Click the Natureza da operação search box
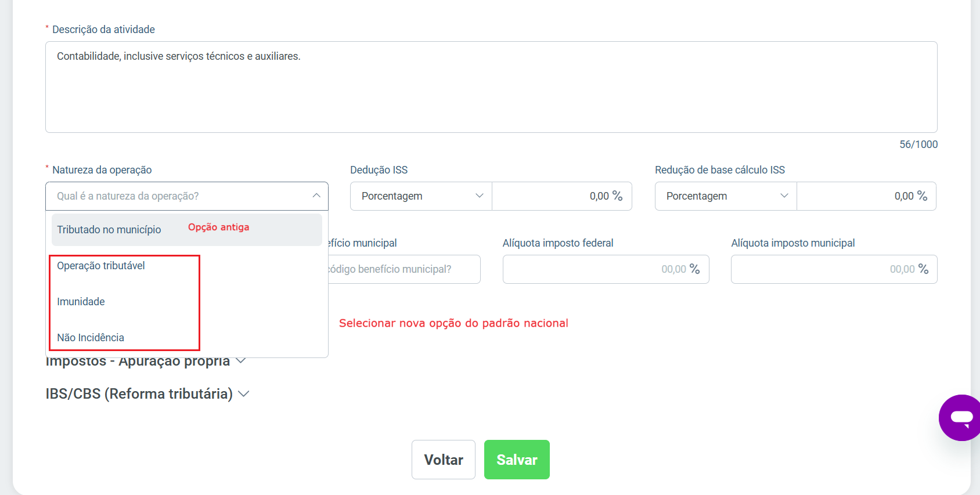The image size is (980, 495). [187, 196]
